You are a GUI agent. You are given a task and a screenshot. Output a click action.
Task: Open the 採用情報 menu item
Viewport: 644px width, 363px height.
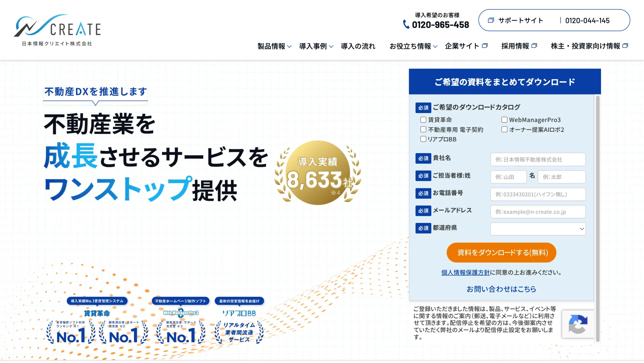(515, 46)
